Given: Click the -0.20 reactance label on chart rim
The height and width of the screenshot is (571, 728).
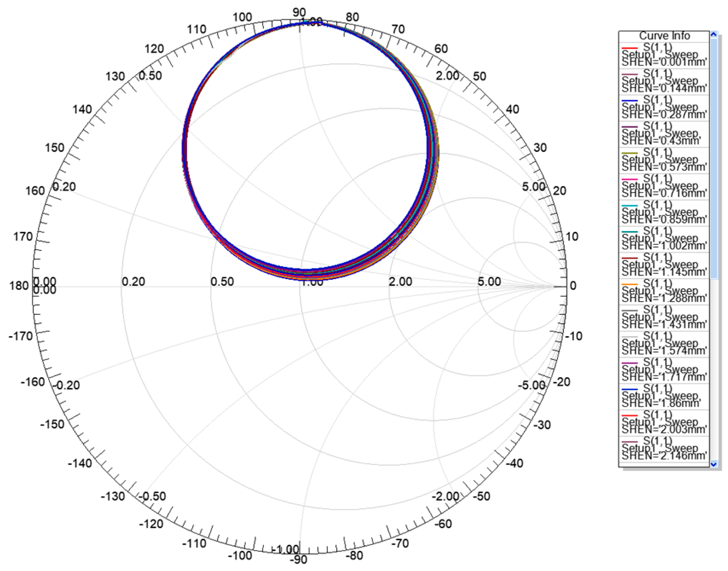Looking at the screenshot, I should tap(66, 385).
